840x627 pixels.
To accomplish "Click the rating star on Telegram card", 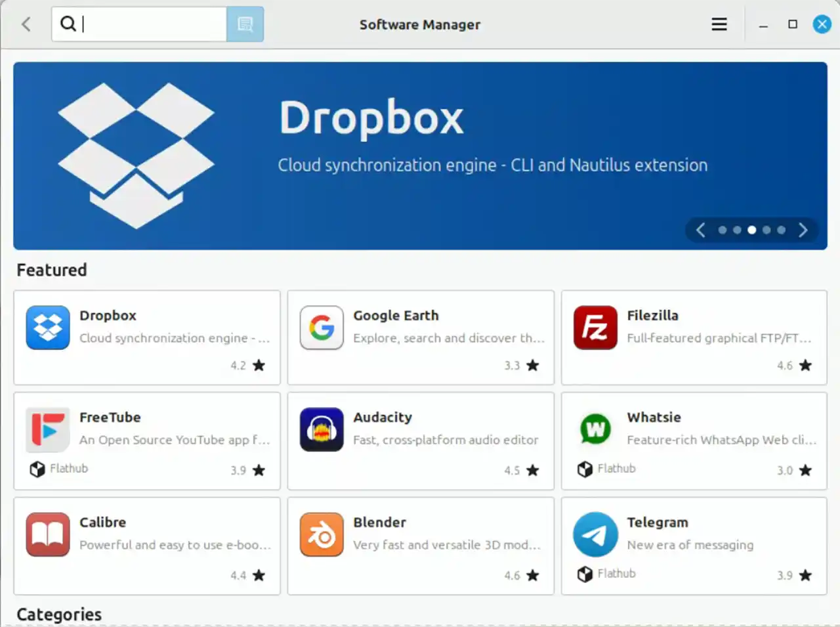I will coord(806,575).
